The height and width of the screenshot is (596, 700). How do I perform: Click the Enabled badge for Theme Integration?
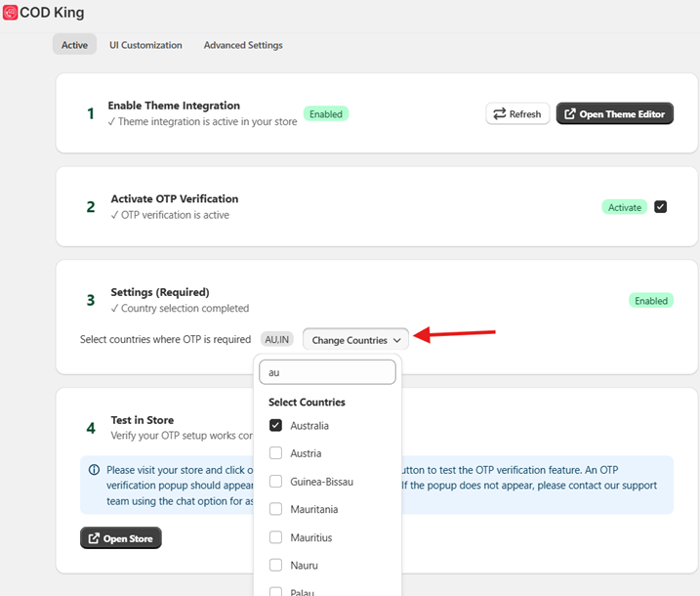(325, 114)
